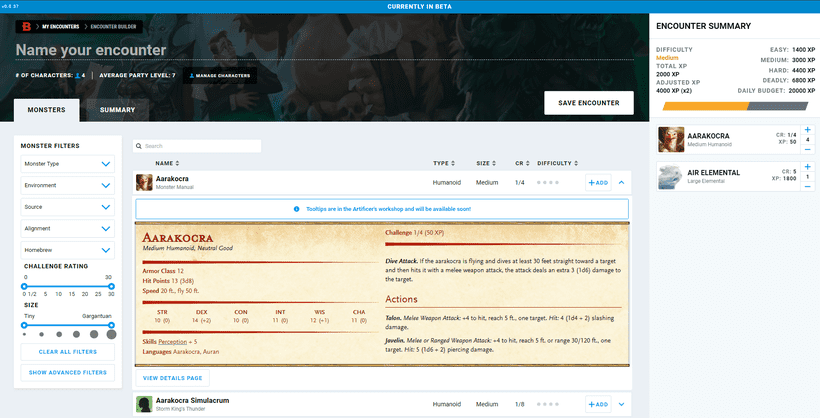Decrease Air Elemental quantity with minus
Viewport: 820px width, 418px height.
807,187
